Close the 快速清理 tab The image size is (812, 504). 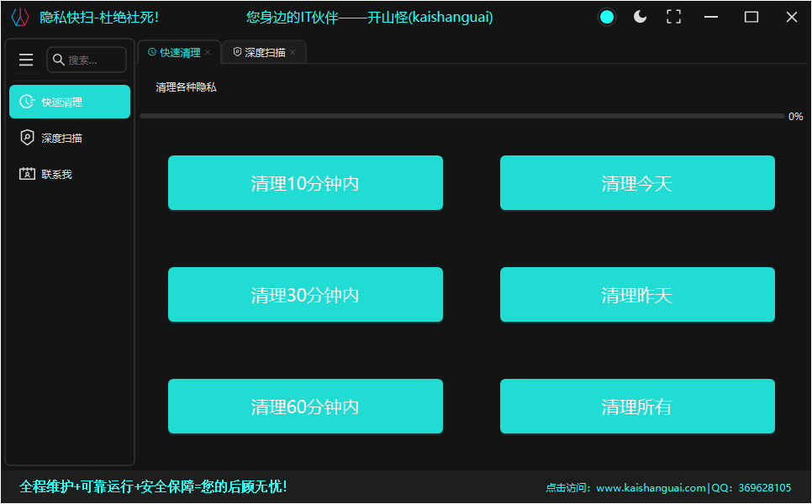208,52
